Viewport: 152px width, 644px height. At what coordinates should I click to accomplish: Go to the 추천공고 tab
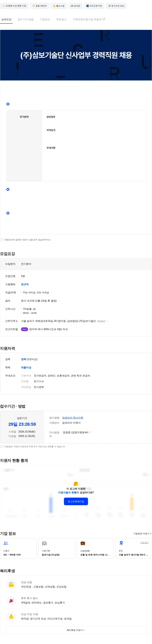point(61,19)
